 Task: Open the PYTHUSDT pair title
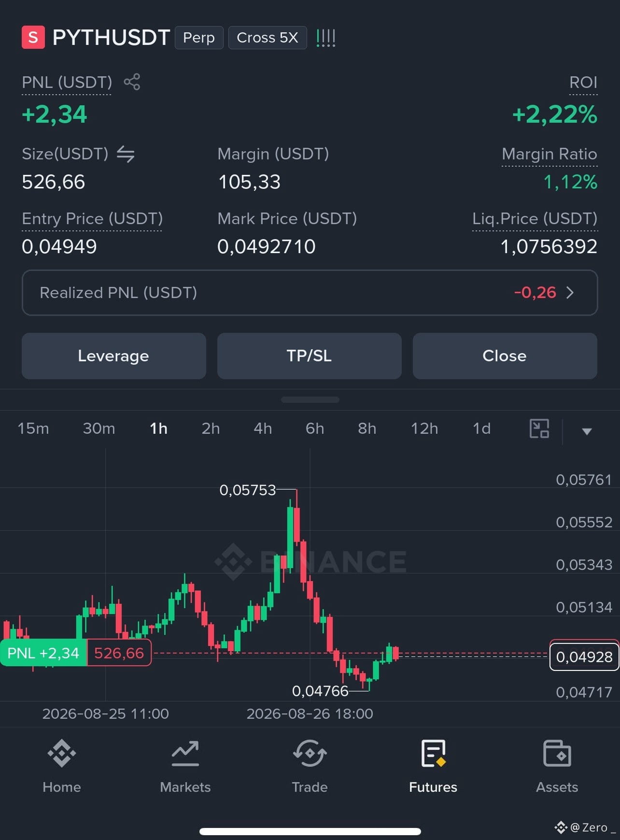click(111, 38)
